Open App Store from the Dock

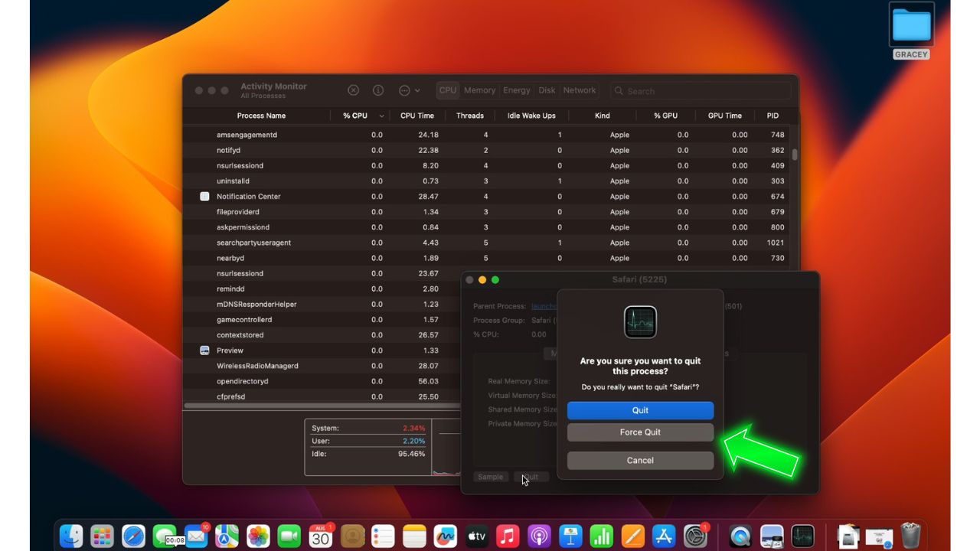tap(664, 536)
